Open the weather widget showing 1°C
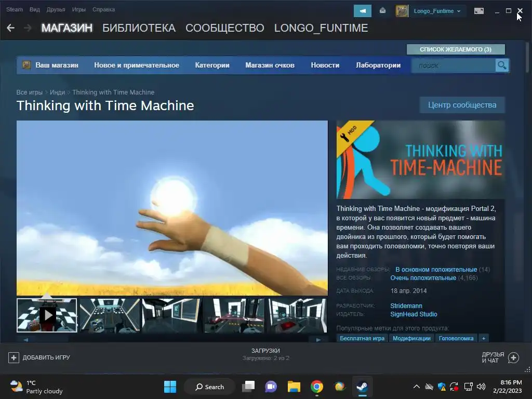Screen dimensions: 532x399 coord(36,387)
